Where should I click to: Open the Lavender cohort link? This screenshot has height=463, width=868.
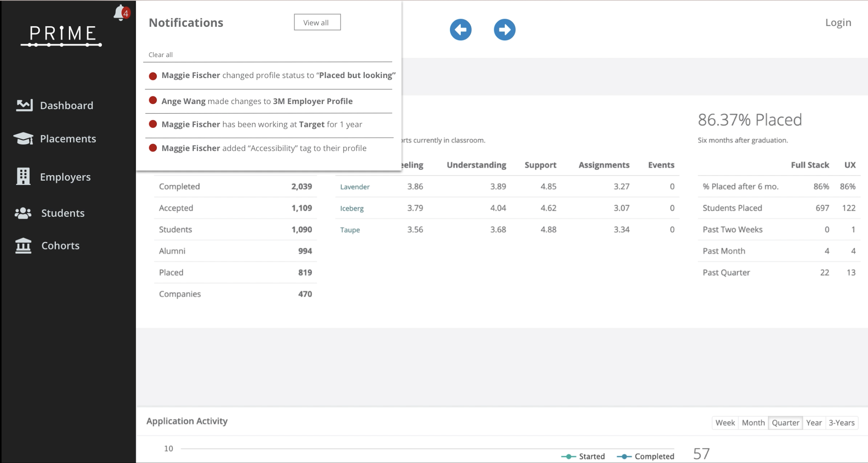coord(354,187)
